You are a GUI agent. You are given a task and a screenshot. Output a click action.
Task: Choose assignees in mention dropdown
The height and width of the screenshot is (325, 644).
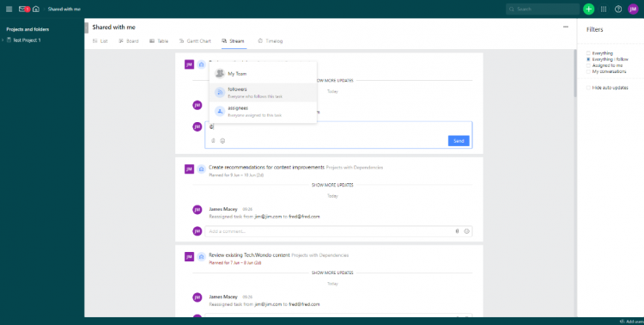[x=263, y=112]
